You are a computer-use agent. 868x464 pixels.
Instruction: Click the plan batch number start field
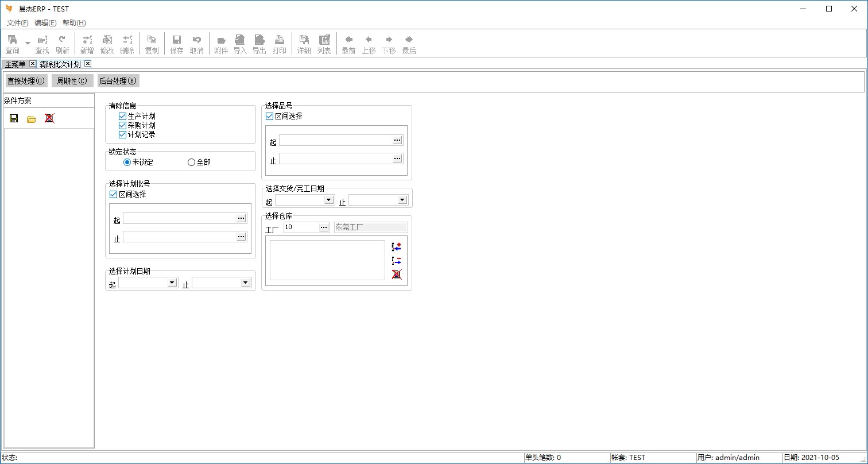tap(179, 218)
